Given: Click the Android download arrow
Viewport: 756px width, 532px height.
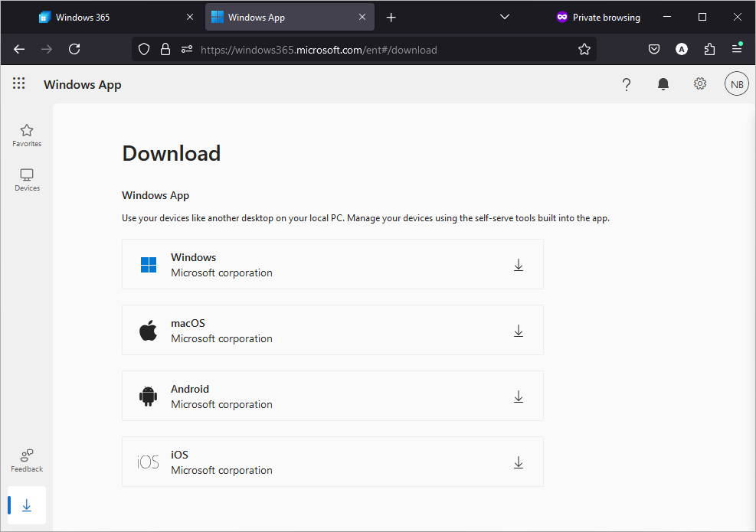Looking at the screenshot, I should pyautogui.click(x=519, y=397).
